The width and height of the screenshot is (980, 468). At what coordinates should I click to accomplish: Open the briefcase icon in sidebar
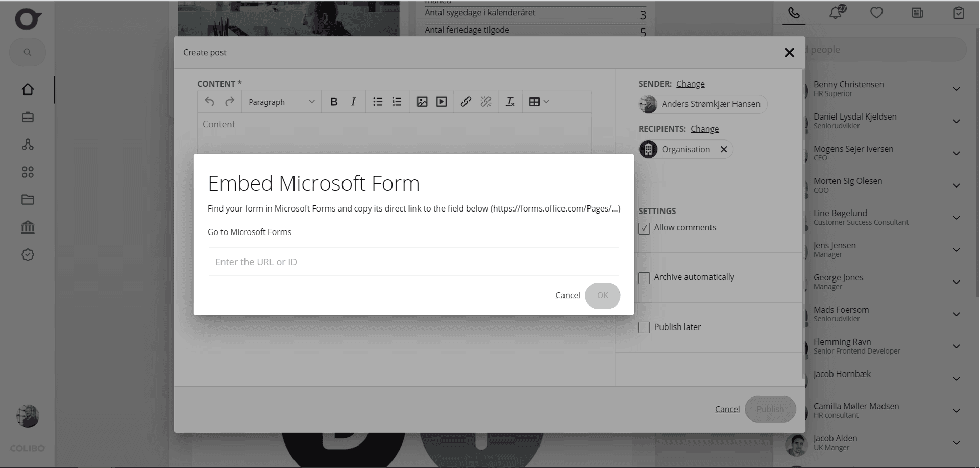(x=28, y=117)
